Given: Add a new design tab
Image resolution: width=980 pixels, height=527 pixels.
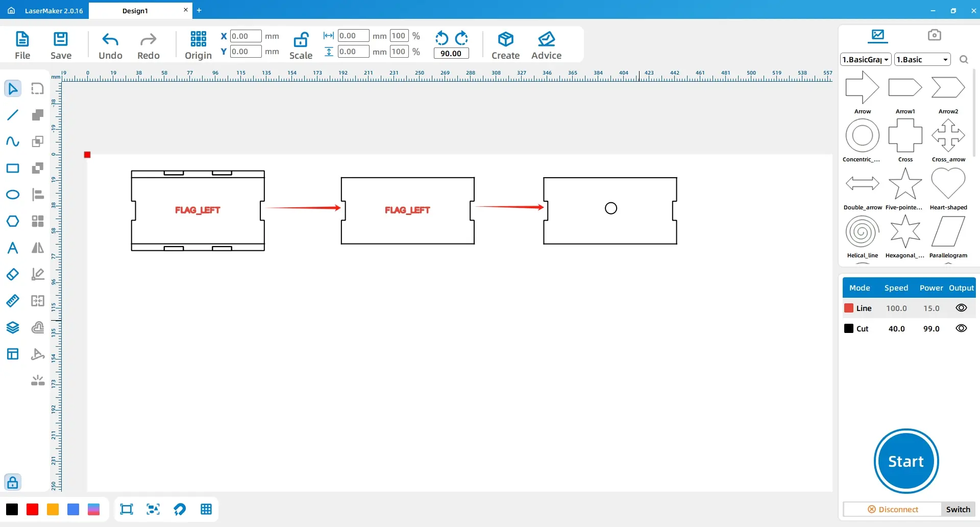Looking at the screenshot, I should 199,10.
